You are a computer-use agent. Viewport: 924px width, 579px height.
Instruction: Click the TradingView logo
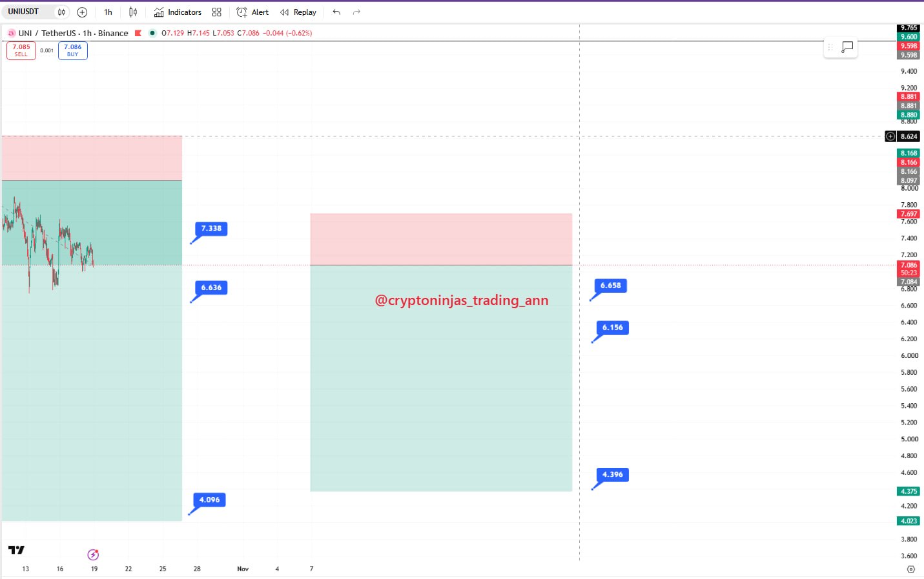[x=16, y=550]
